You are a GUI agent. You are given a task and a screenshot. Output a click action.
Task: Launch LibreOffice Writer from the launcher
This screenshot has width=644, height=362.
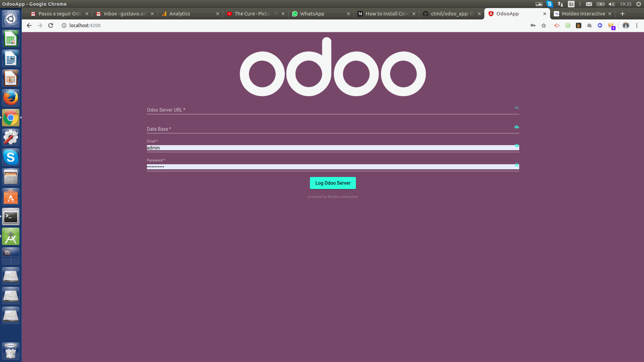(x=11, y=59)
